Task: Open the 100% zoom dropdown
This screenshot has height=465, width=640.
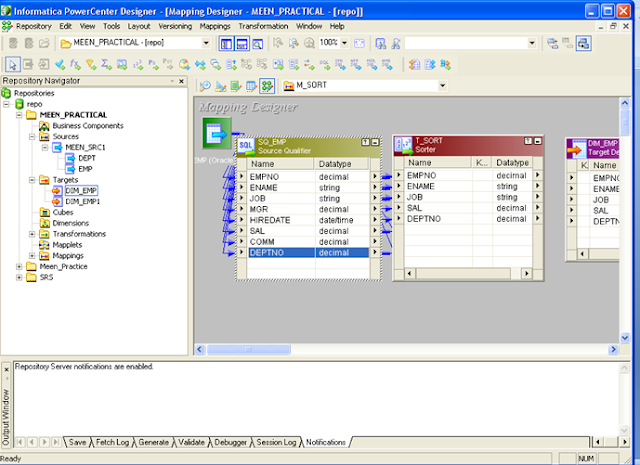Action: pos(344,42)
